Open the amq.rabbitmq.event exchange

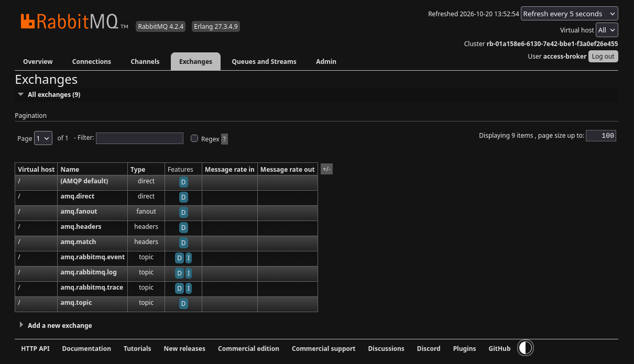(x=92, y=257)
